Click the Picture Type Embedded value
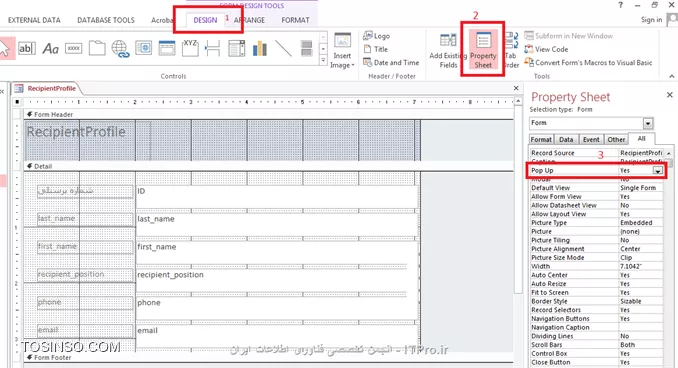 [x=640, y=223]
